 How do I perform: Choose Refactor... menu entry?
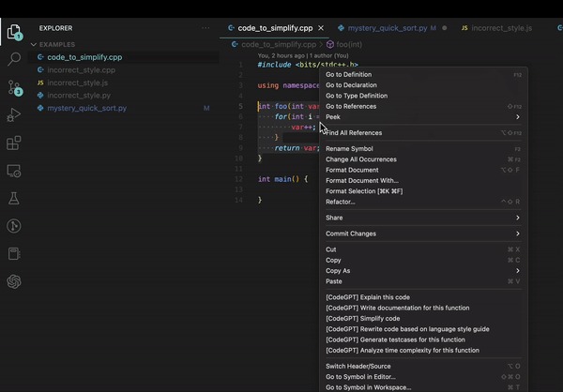coord(423,202)
